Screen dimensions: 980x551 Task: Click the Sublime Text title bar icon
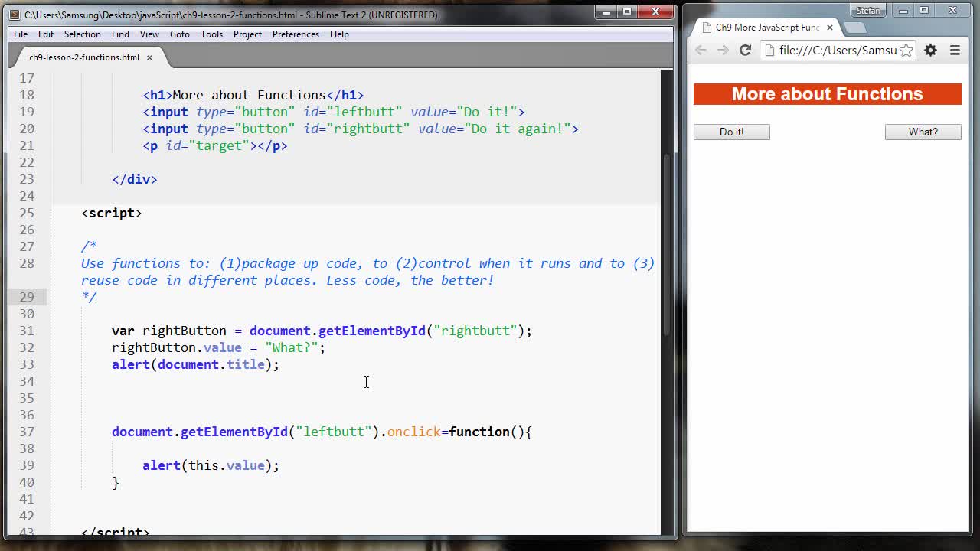click(x=15, y=15)
